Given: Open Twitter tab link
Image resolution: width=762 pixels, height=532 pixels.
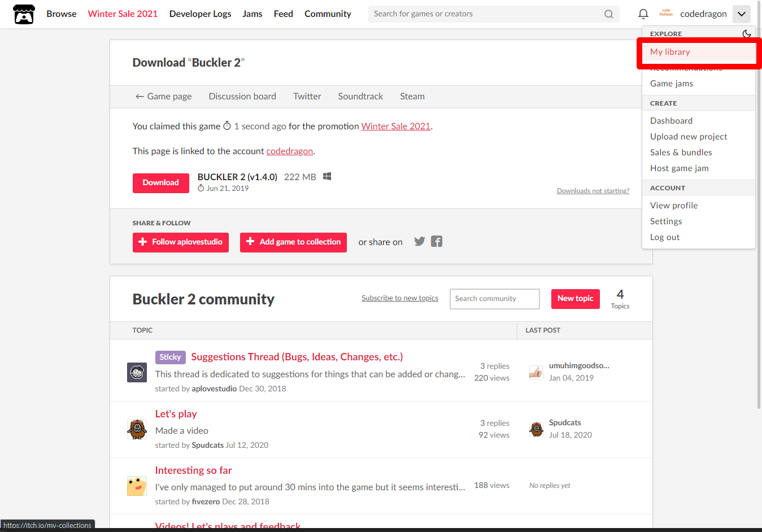Looking at the screenshot, I should [x=307, y=97].
